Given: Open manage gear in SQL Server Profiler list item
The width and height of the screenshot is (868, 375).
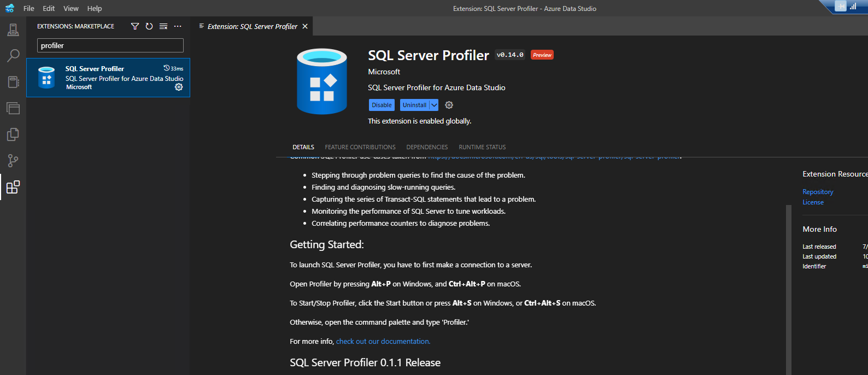Looking at the screenshot, I should pyautogui.click(x=179, y=87).
